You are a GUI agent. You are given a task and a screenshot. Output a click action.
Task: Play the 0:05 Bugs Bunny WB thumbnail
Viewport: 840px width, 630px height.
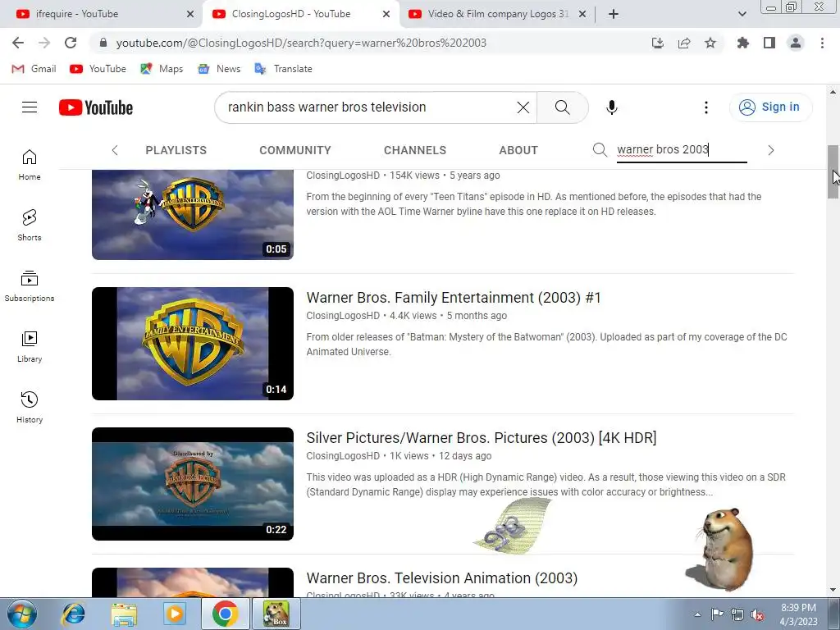click(x=193, y=215)
